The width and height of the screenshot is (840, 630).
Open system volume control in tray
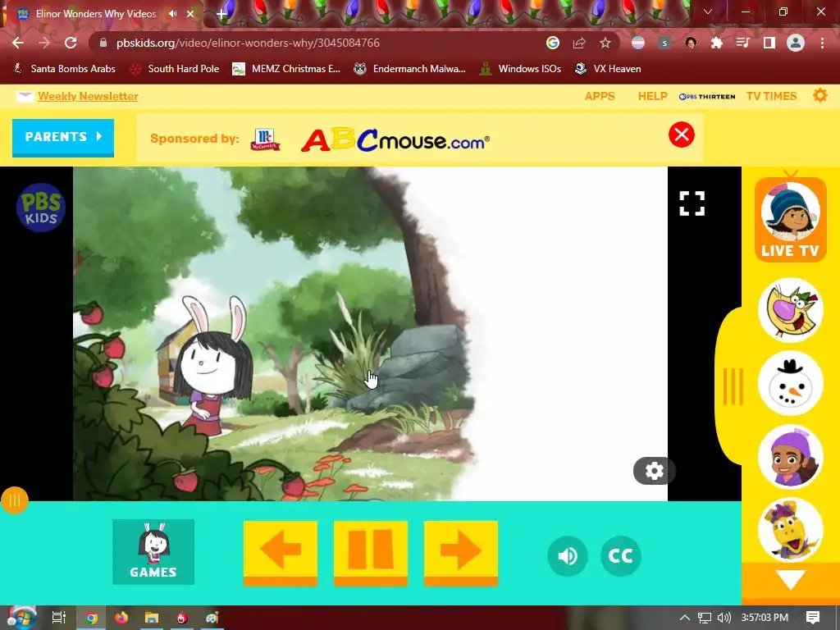[x=724, y=618]
